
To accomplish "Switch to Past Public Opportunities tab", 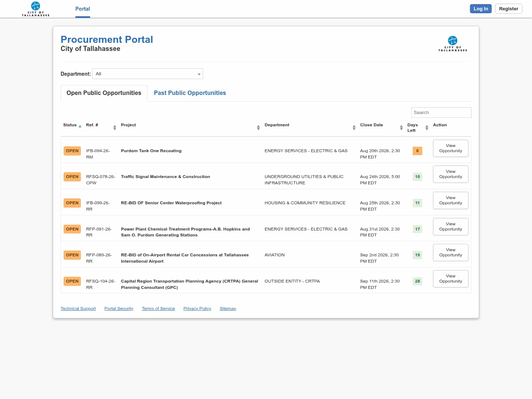I will tap(190, 93).
